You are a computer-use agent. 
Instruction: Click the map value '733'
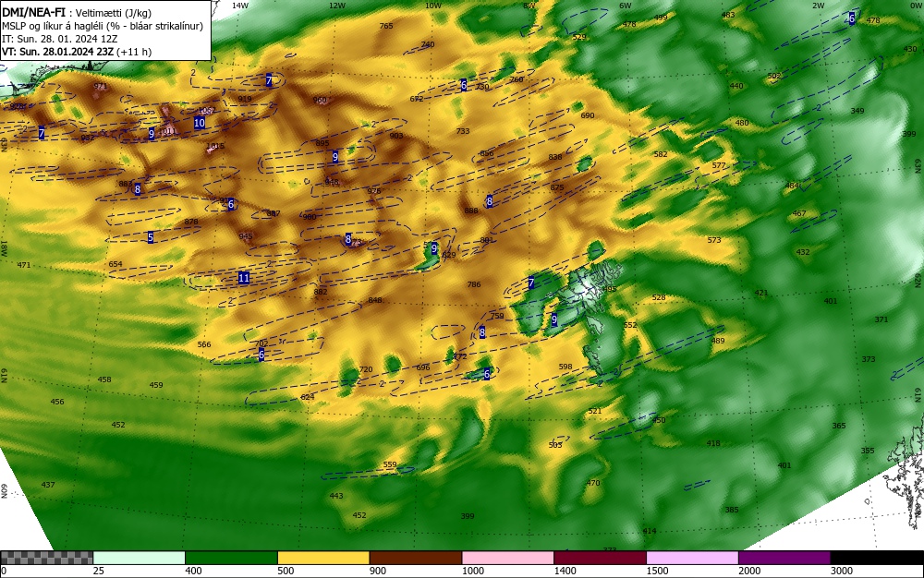pyautogui.click(x=463, y=131)
